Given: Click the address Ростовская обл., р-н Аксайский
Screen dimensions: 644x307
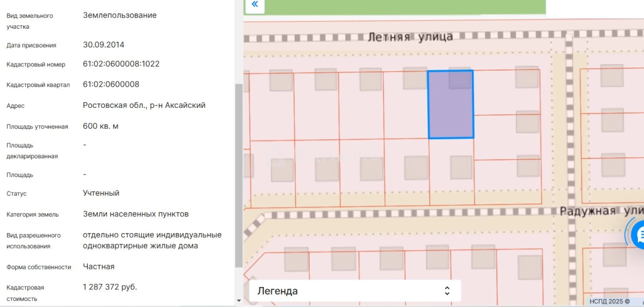Looking at the screenshot, I should point(144,105).
